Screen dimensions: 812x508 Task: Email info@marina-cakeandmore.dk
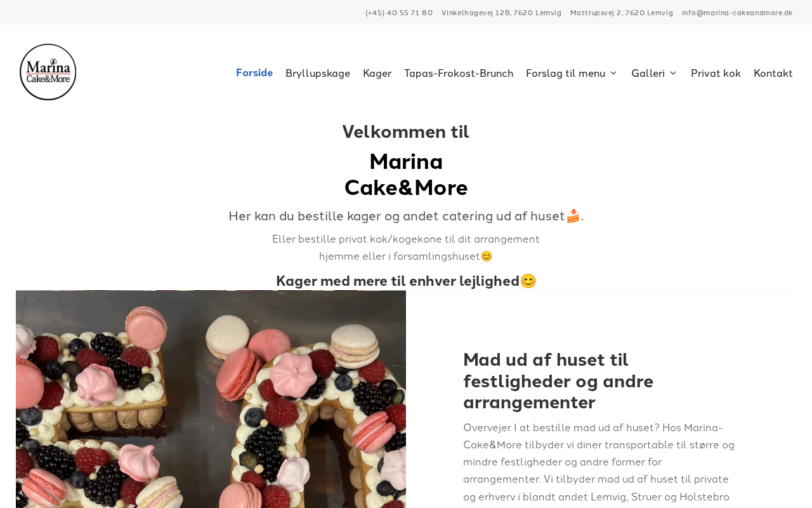(737, 13)
